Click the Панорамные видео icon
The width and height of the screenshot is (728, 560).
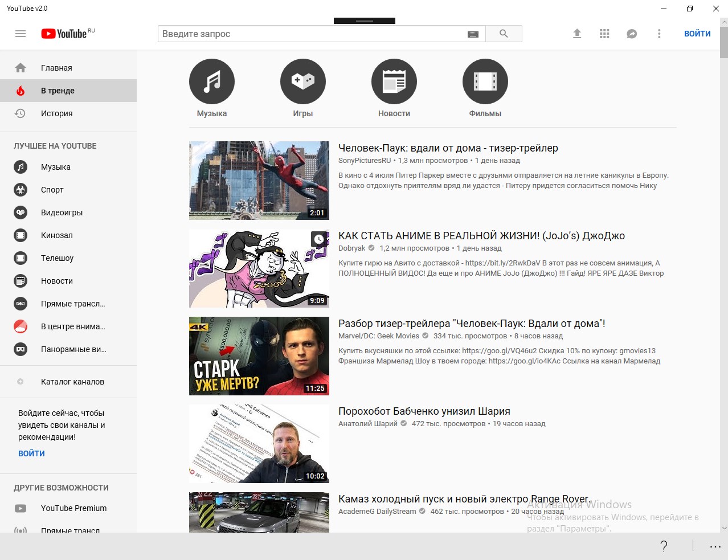tap(21, 349)
